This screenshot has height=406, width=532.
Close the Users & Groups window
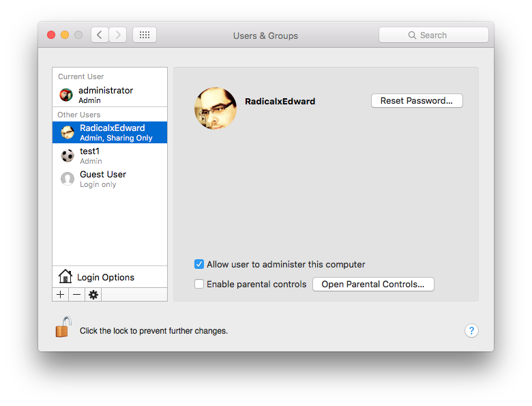[x=51, y=35]
